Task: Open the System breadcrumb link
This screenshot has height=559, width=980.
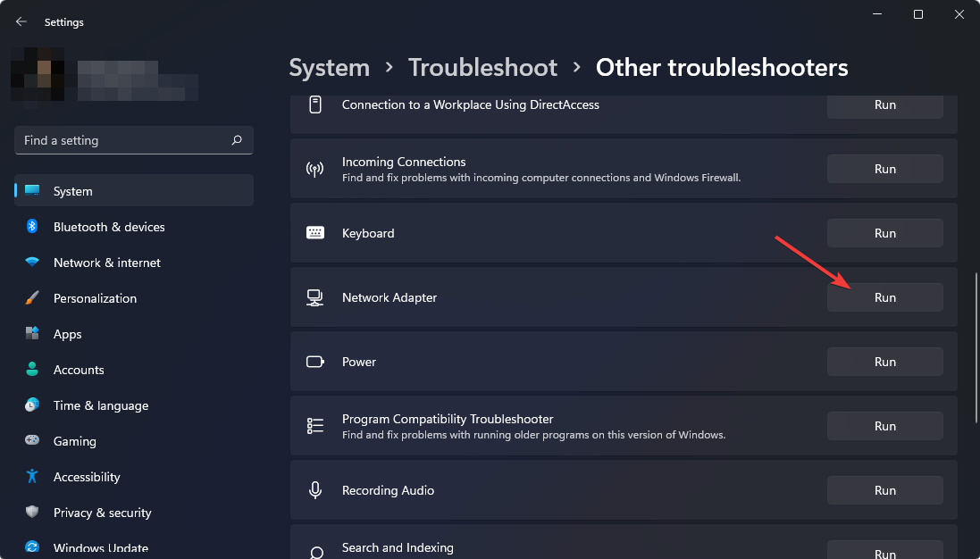Action: (329, 67)
